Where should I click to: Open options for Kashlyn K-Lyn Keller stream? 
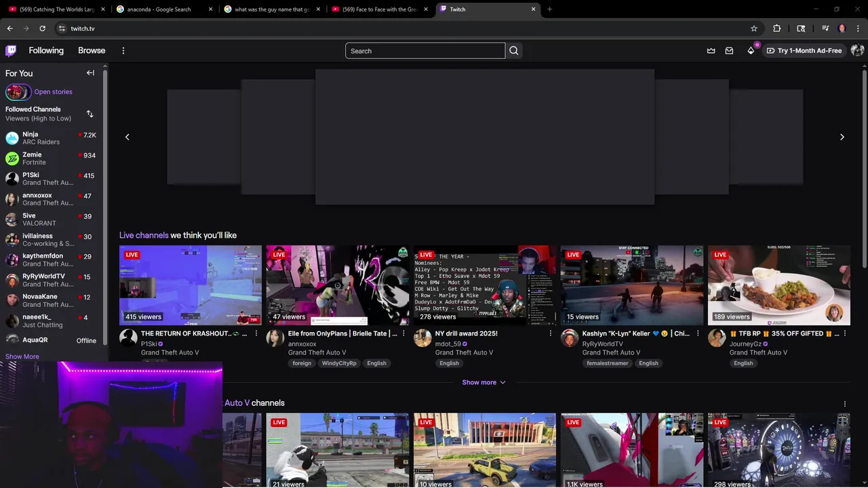coord(697,333)
